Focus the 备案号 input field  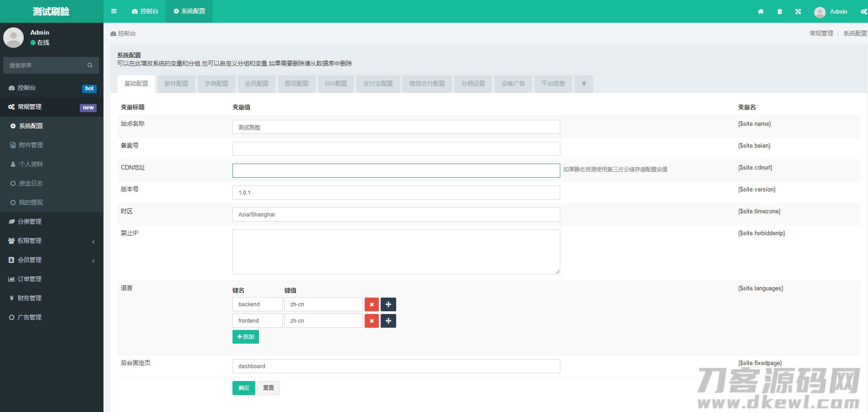click(x=396, y=149)
